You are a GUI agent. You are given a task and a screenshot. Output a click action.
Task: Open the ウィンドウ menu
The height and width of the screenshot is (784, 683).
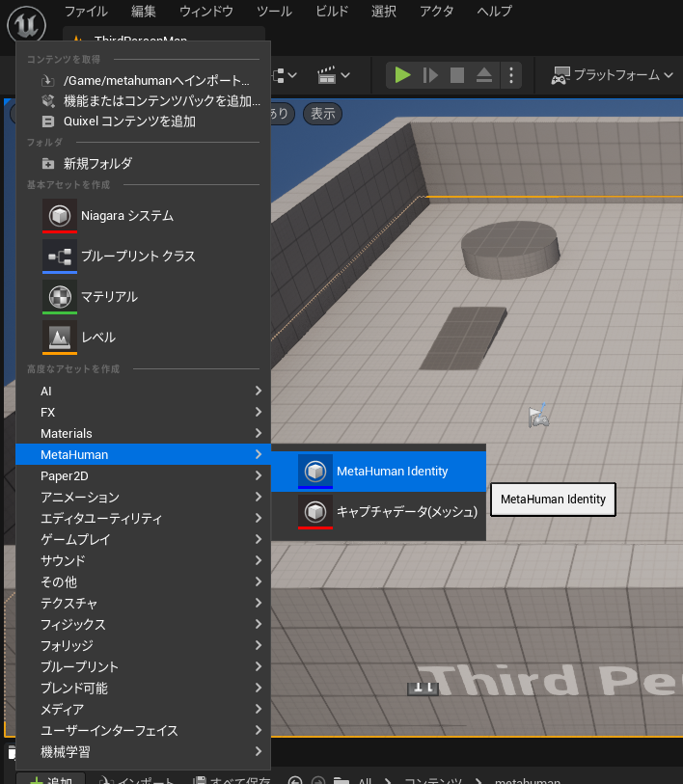206,11
